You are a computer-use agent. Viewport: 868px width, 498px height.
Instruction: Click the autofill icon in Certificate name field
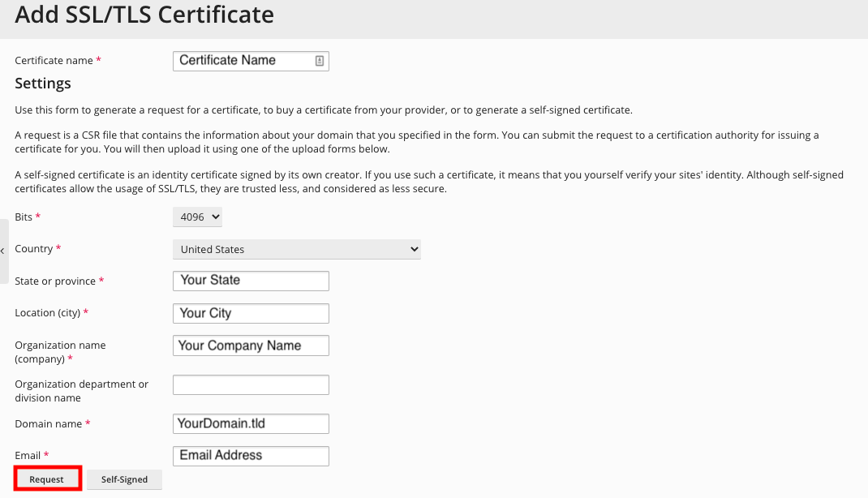tap(320, 61)
